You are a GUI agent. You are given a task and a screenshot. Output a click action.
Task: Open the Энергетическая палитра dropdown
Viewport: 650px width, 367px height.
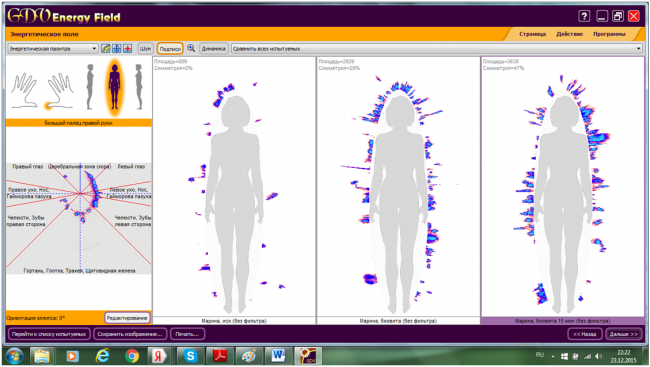(x=53, y=49)
